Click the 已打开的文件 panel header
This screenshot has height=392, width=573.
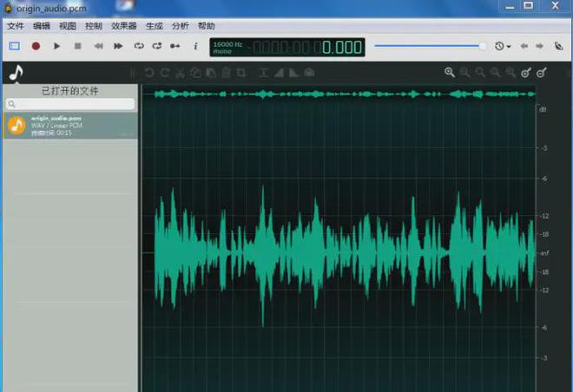click(x=70, y=91)
